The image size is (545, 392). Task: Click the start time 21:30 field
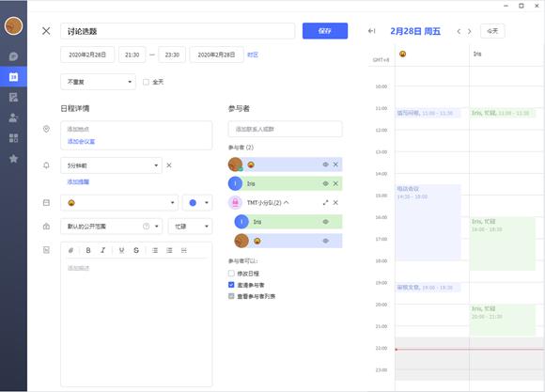(132, 55)
